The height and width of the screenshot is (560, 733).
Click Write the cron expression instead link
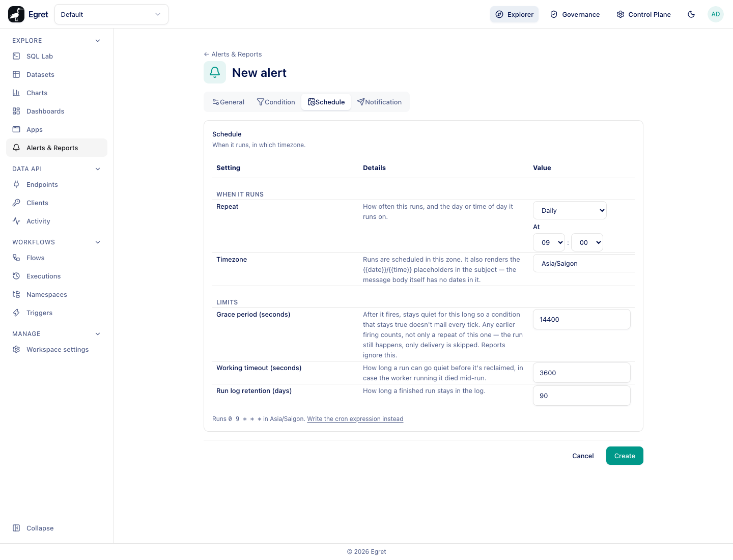355,419
